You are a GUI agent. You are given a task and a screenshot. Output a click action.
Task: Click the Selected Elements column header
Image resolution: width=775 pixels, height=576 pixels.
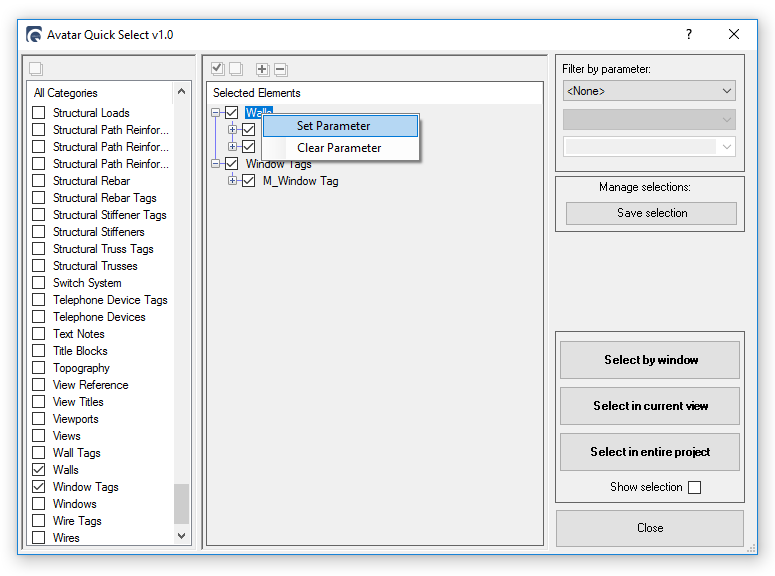point(375,93)
